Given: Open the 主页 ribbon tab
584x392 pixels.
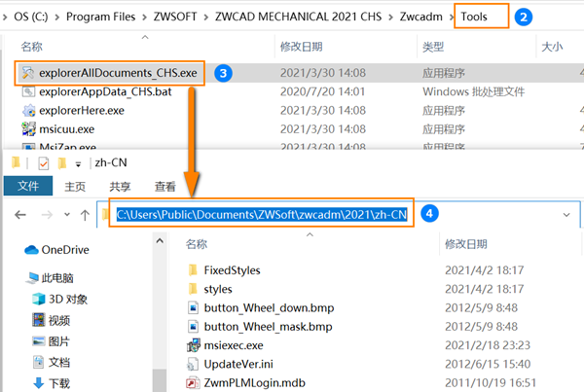Looking at the screenshot, I should 75,186.
